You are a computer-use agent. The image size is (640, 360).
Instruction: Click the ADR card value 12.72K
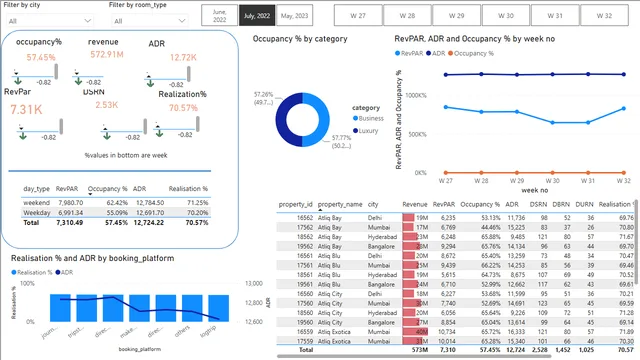point(183,58)
